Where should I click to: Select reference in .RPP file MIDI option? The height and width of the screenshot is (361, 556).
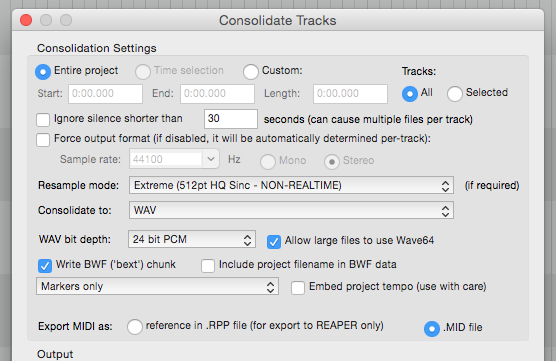[135, 327]
